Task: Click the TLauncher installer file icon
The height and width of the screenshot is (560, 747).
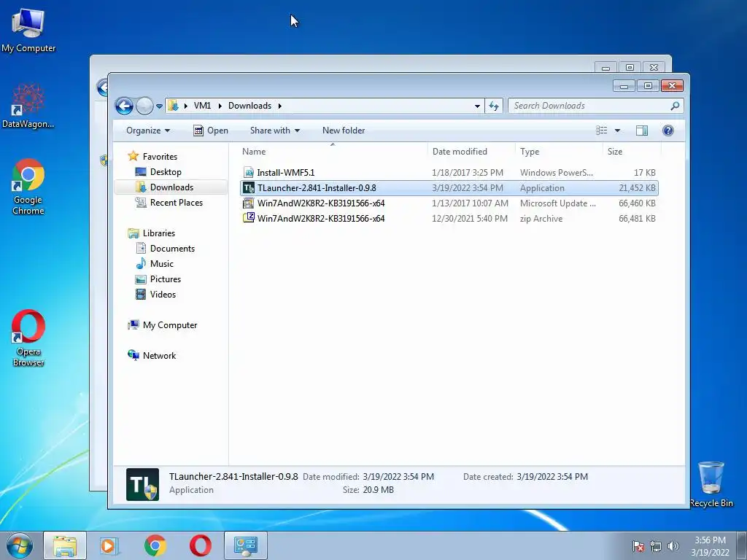Action: [x=249, y=188]
